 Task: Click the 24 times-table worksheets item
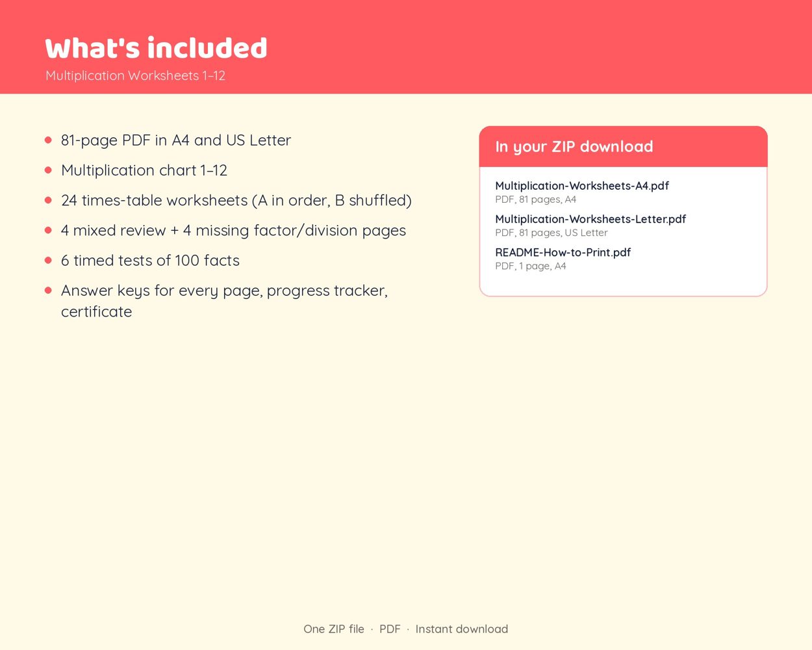[x=236, y=200]
